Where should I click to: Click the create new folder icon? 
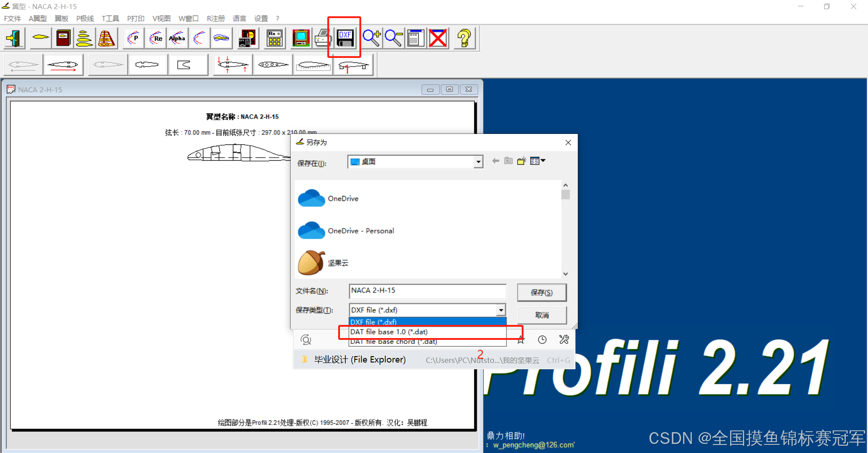(x=522, y=161)
